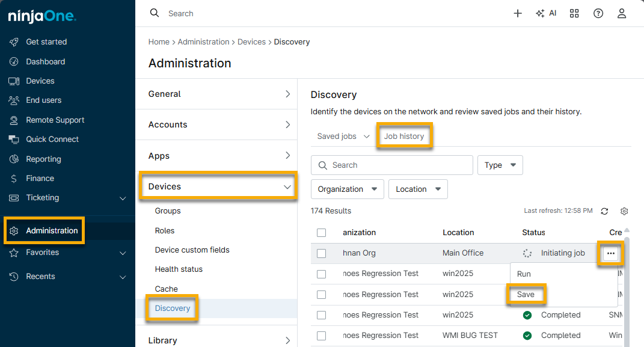The height and width of the screenshot is (347, 644).
Task: Click the discovery jobs Search field
Action: tap(392, 165)
